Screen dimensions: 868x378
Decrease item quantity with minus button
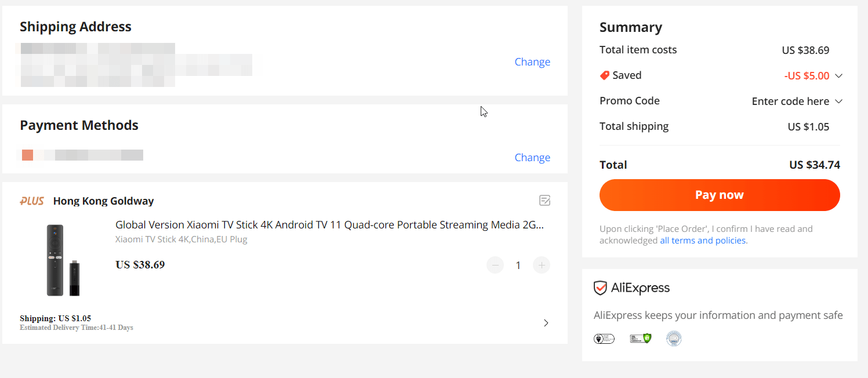pyautogui.click(x=495, y=266)
